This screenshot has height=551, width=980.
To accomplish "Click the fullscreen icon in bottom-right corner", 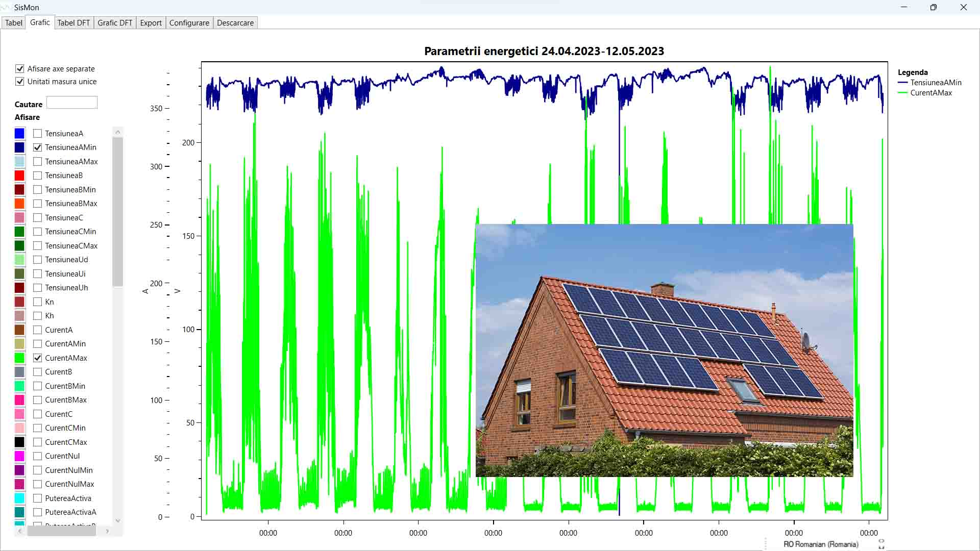I will pyautogui.click(x=881, y=544).
